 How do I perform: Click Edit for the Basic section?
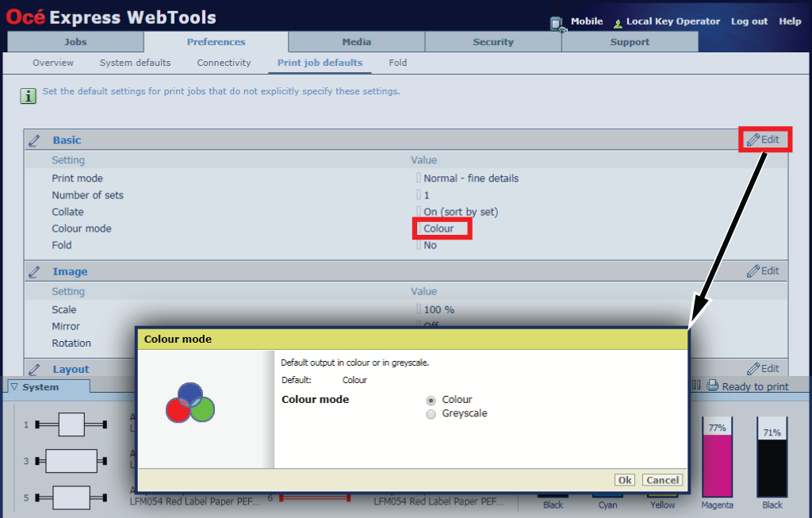click(x=764, y=140)
